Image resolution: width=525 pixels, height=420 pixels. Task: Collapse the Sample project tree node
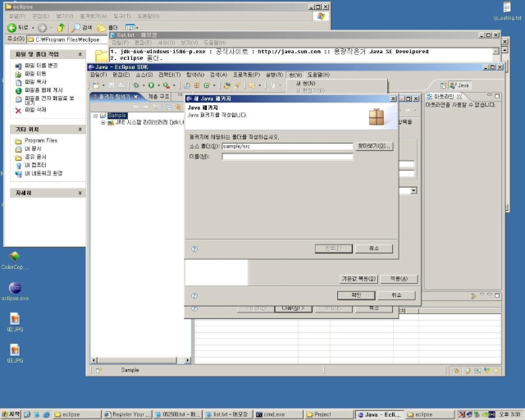click(95, 116)
